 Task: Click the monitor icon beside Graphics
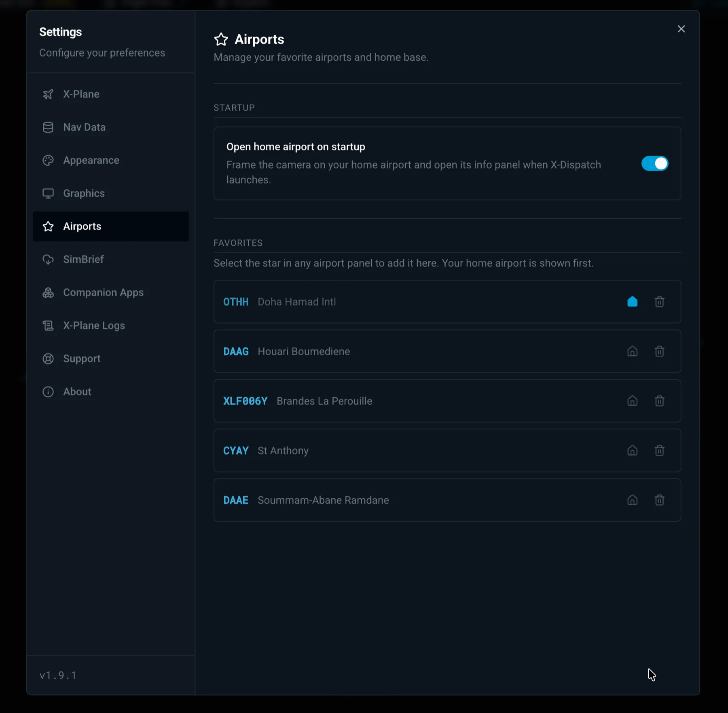[x=48, y=193]
